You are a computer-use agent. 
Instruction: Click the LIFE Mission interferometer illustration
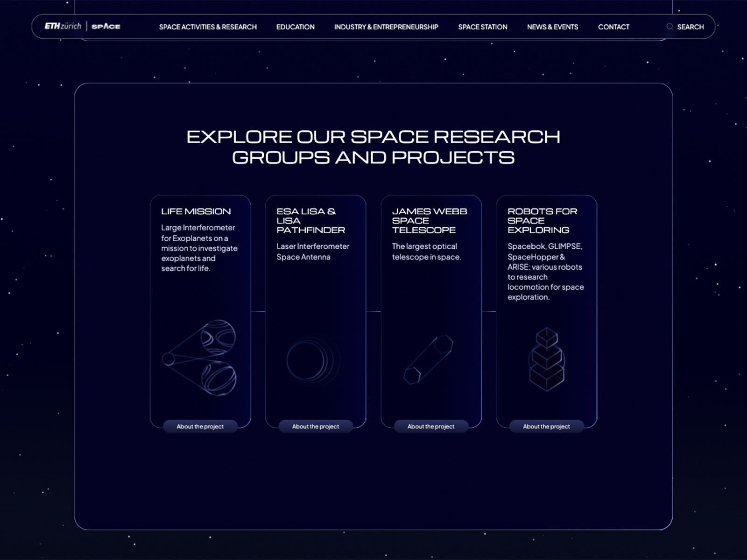pos(199,358)
